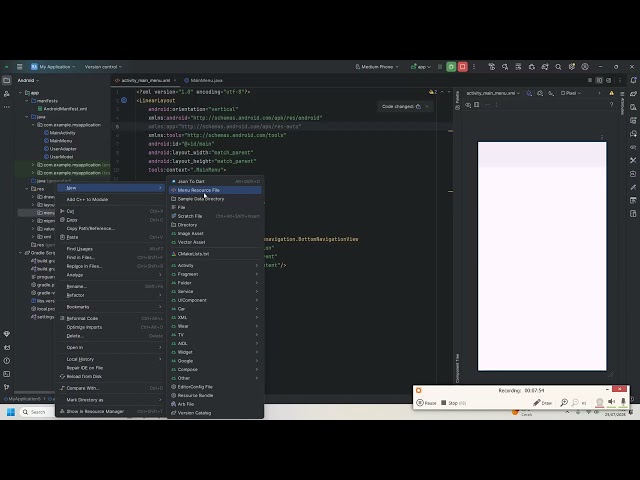Switch editor to Code-only view mode
Viewport: 640px width, 480px height.
[590, 80]
